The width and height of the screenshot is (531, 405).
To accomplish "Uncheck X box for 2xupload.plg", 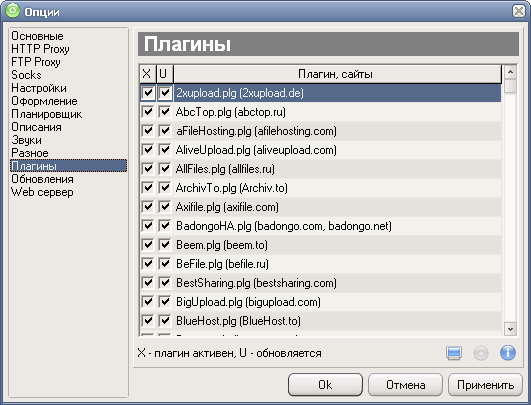I will pyautogui.click(x=148, y=93).
